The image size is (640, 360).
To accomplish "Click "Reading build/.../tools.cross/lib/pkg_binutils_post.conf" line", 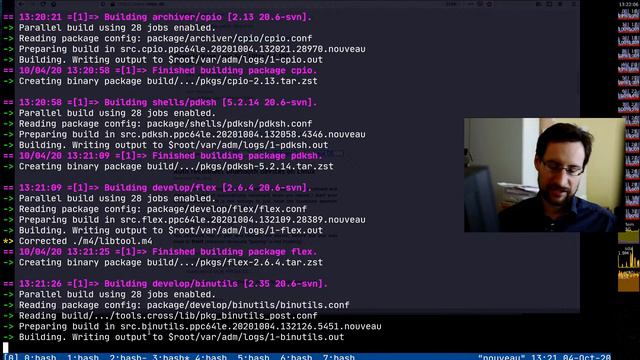I will point(160,316).
